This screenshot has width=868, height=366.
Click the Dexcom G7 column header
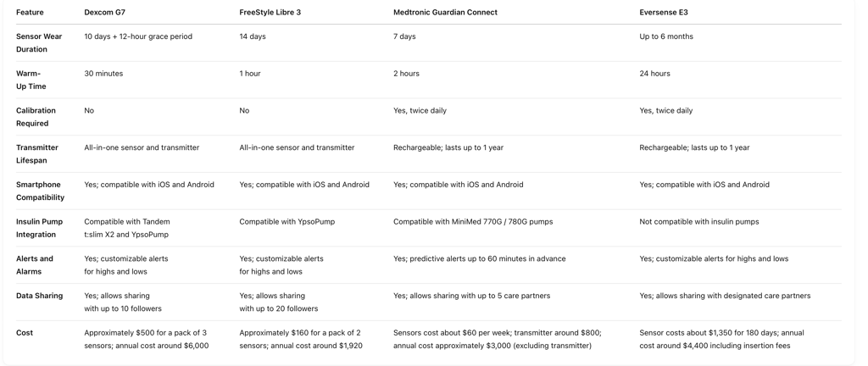101,12
